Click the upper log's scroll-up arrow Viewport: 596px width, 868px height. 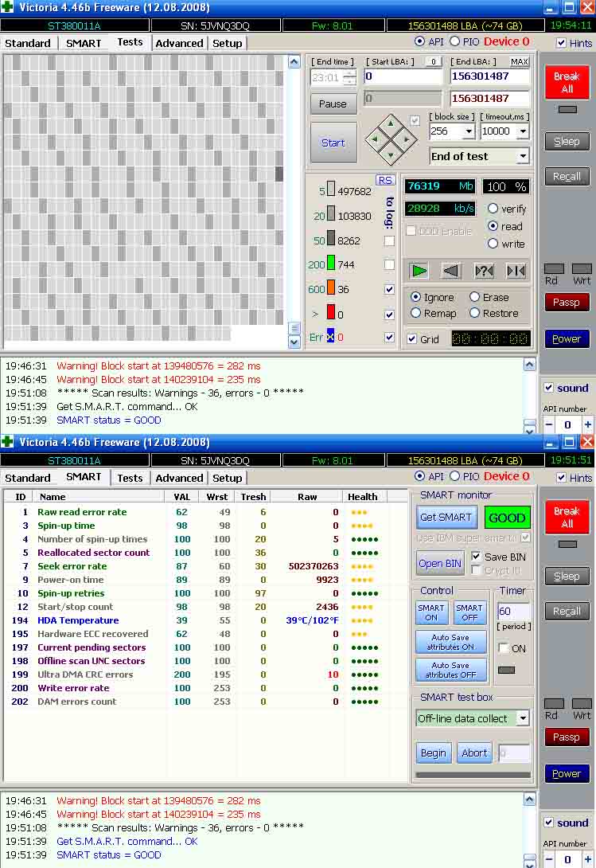tap(530, 364)
